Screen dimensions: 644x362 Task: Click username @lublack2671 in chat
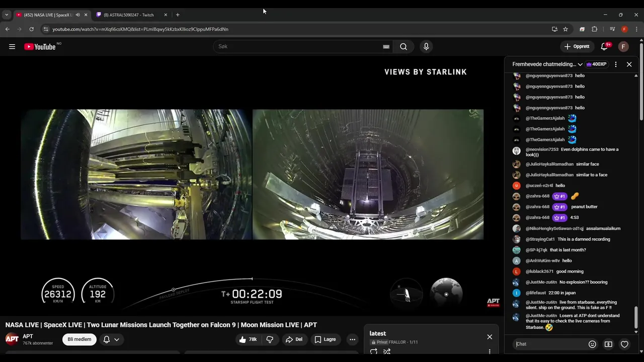tap(539, 271)
